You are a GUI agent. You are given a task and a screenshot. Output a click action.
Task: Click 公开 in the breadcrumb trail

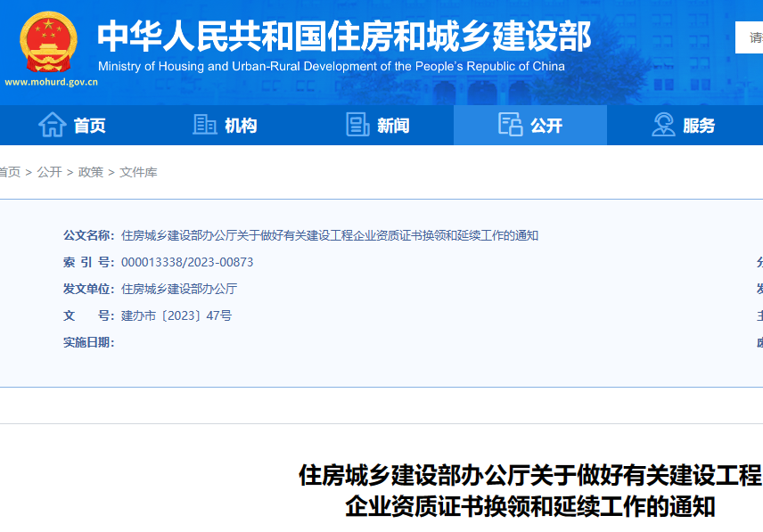pyautogui.click(x=49, y=172)
